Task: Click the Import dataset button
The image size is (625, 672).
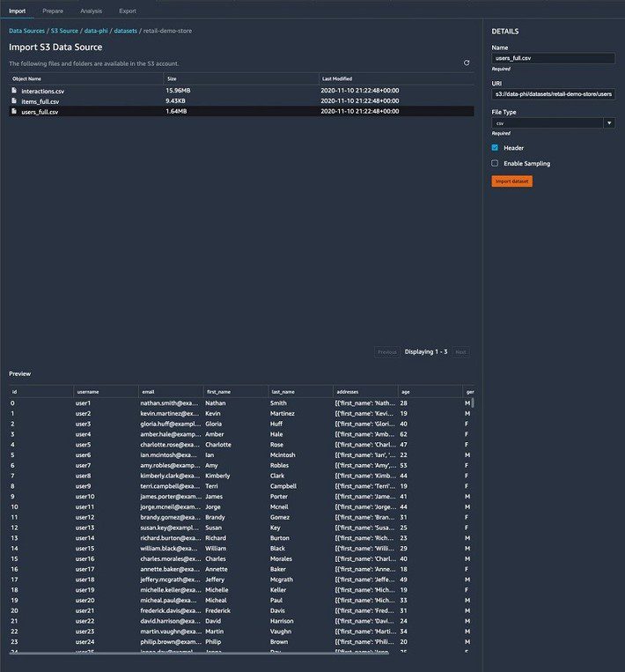Action: click(512, 181)
